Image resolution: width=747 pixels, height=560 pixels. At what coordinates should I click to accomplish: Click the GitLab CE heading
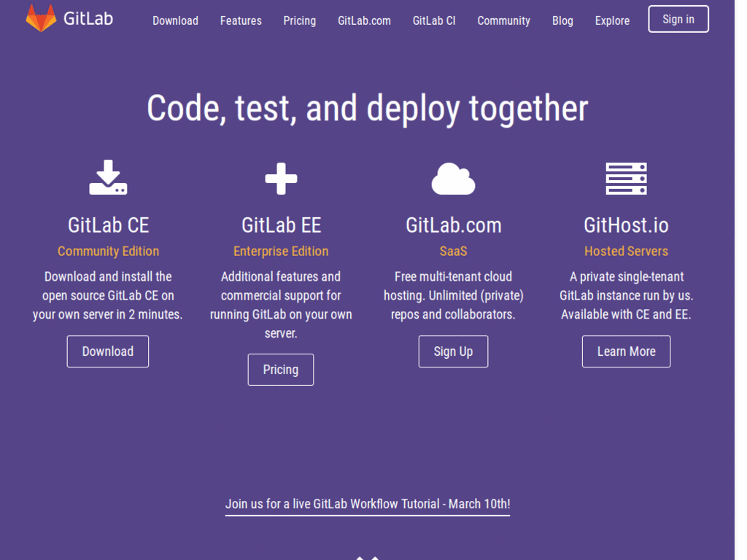coord(108,225)
